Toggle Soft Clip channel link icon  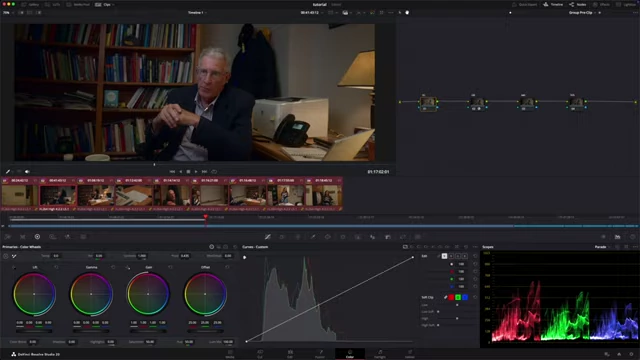coord(445,298)
